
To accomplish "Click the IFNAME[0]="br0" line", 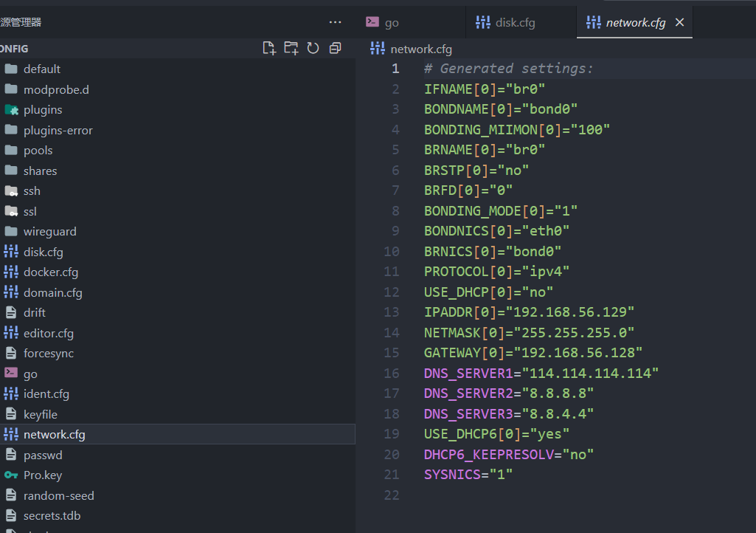I will [x=485, y=89].
